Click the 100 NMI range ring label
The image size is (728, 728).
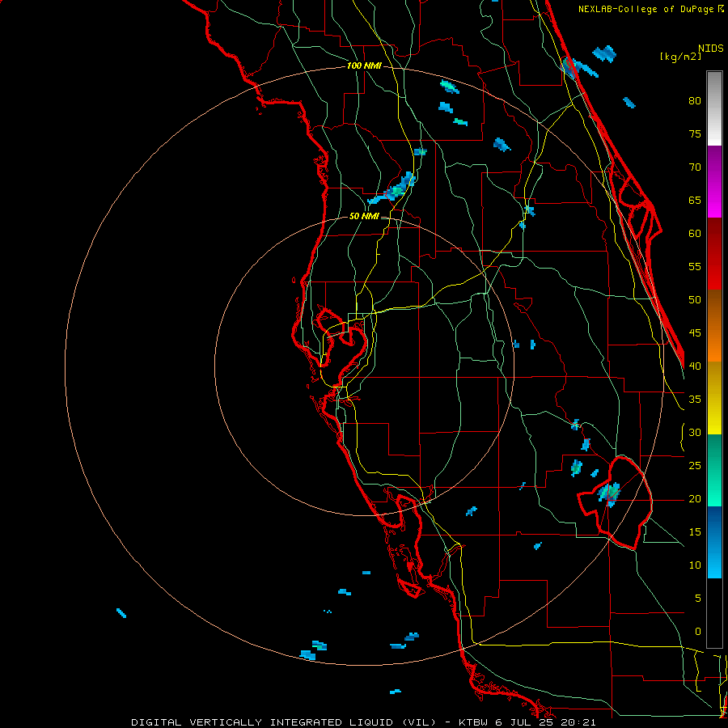click(364, 66)
